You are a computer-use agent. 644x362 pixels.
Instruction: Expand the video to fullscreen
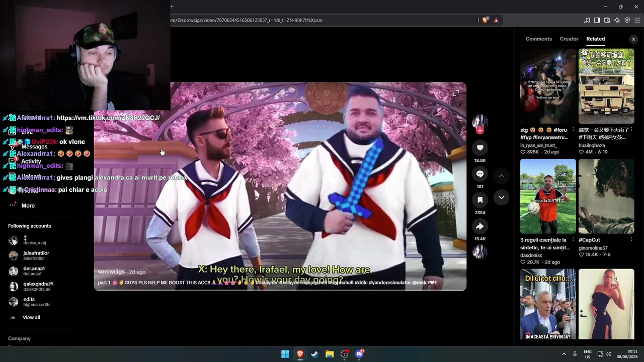click(455, 93)
